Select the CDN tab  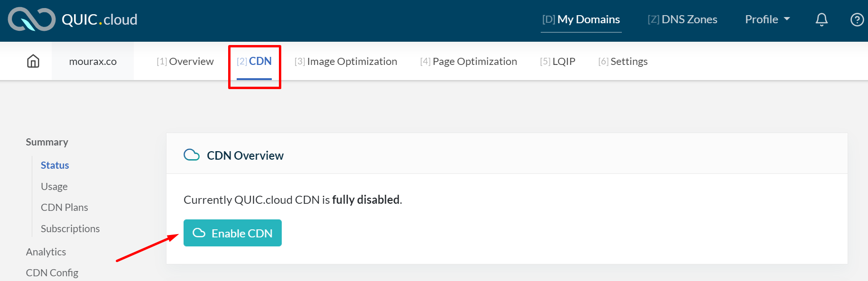[x=254, y=61]
